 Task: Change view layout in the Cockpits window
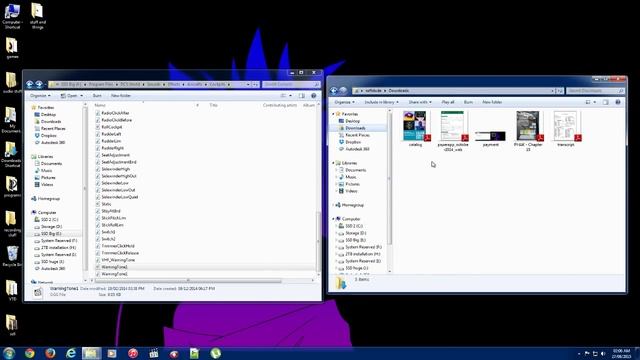[283, 96]
